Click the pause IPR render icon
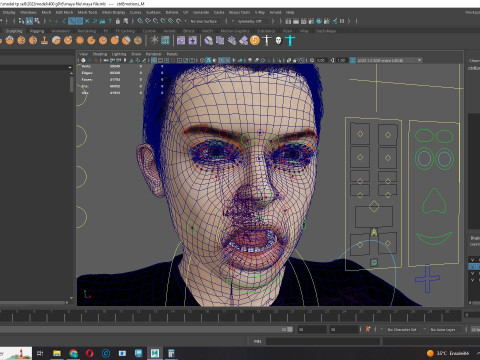Screen dimensions: 480x360 coord(342,21)
